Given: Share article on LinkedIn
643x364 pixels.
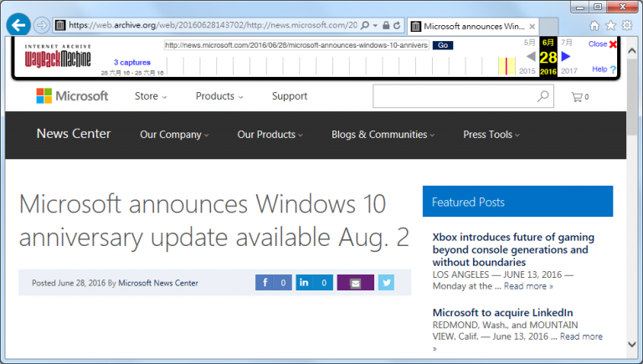Looking at the screenshot, I should click(315, 283).
